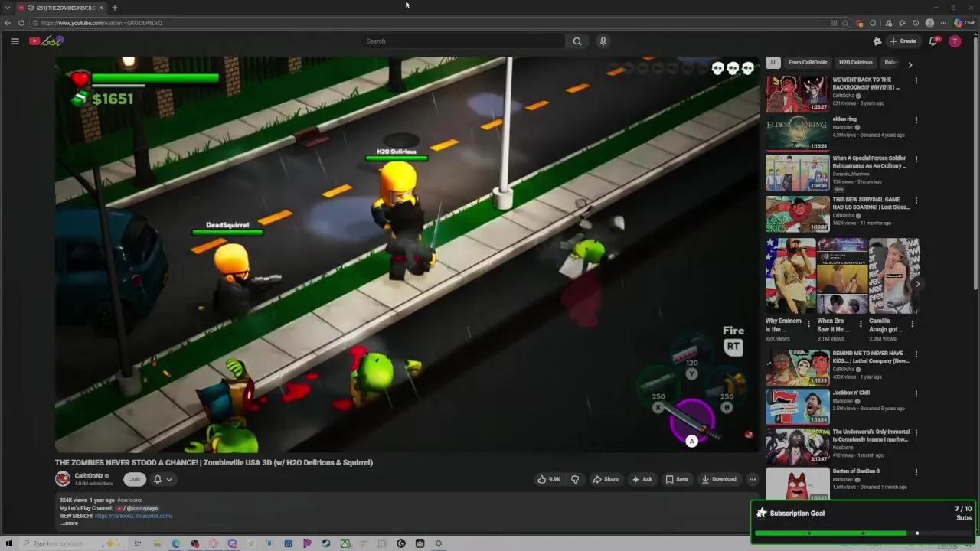Click the Join membership button
The height and width of the screenshot is (551, 980).
pyautogui.click(x=135, y=479)
